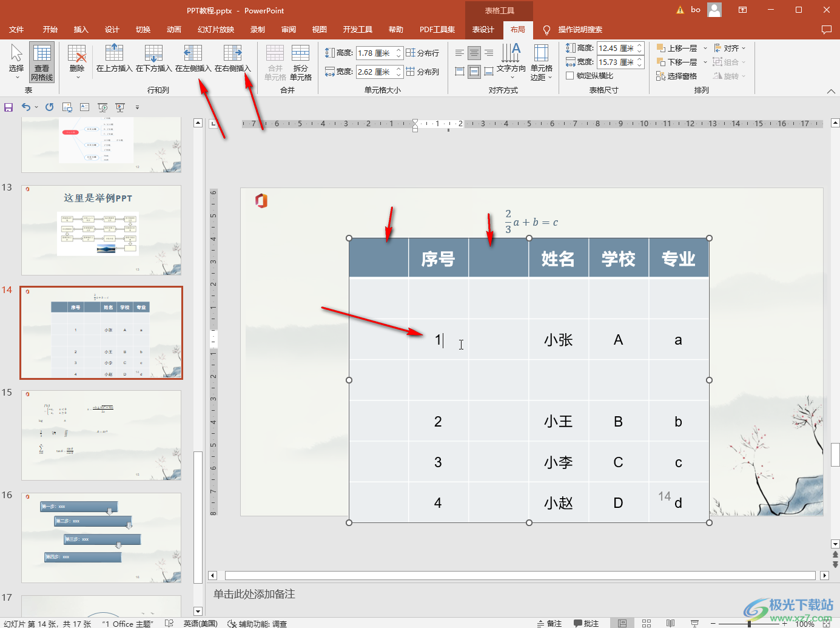
Task: Click table cell containing 小王
Action: click(x=559, y=421)
